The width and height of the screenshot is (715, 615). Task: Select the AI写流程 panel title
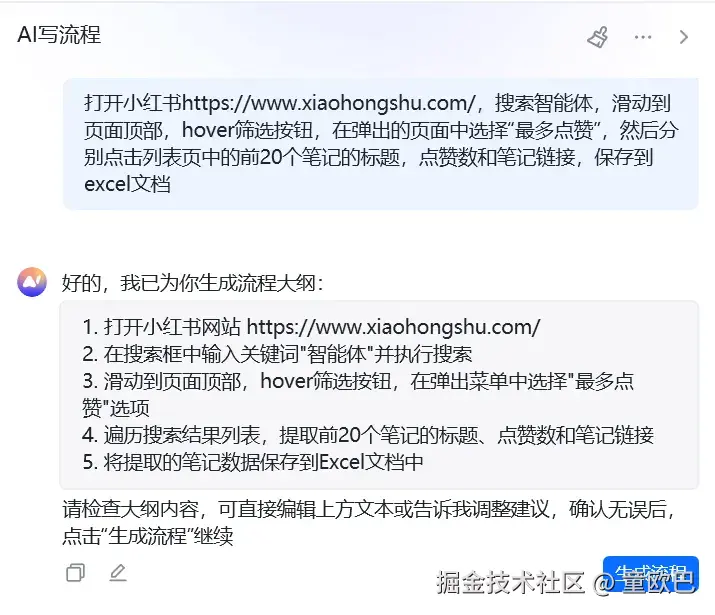[x=59, y=35]
